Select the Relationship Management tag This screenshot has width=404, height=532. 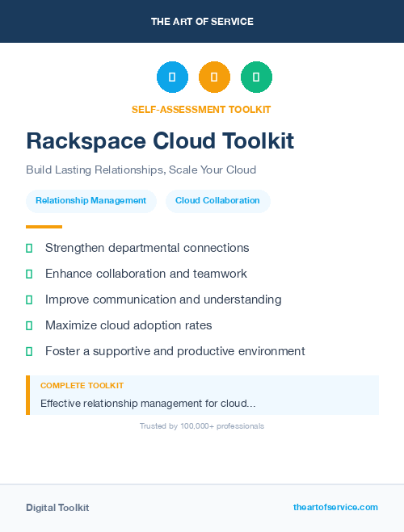pos(91,201)
